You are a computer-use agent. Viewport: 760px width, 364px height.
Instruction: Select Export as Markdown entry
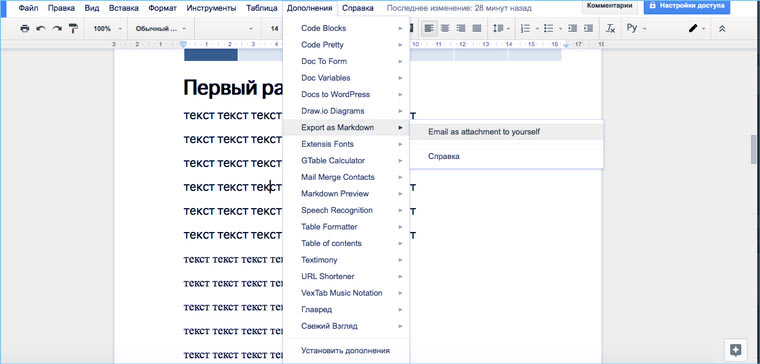[x=346, y=127]
